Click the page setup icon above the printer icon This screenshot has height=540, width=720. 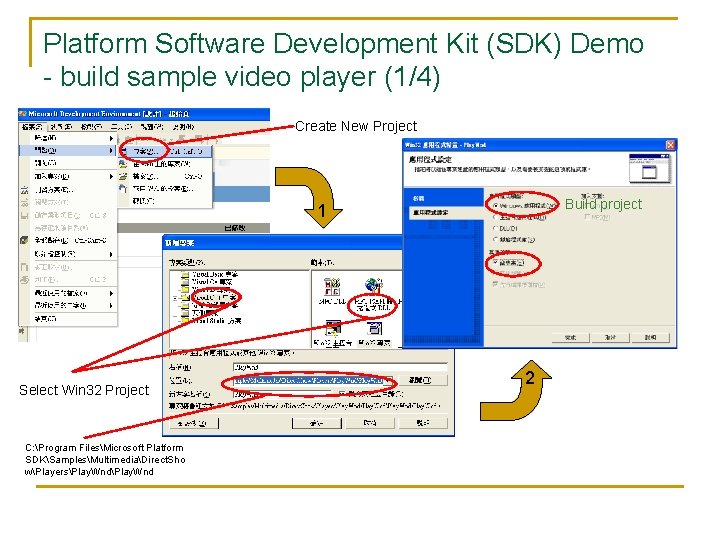[x=24, y=267]
